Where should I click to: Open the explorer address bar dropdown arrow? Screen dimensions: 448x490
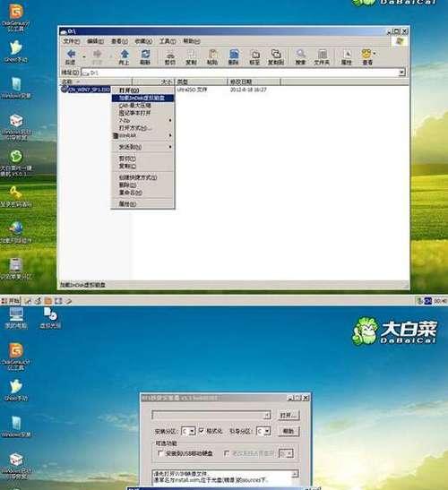[401, 73]
